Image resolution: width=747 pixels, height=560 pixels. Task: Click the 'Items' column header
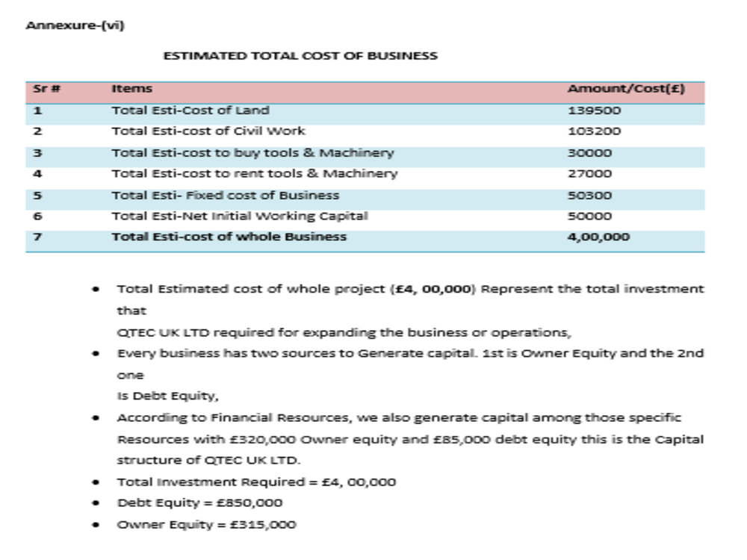[132, 89]
